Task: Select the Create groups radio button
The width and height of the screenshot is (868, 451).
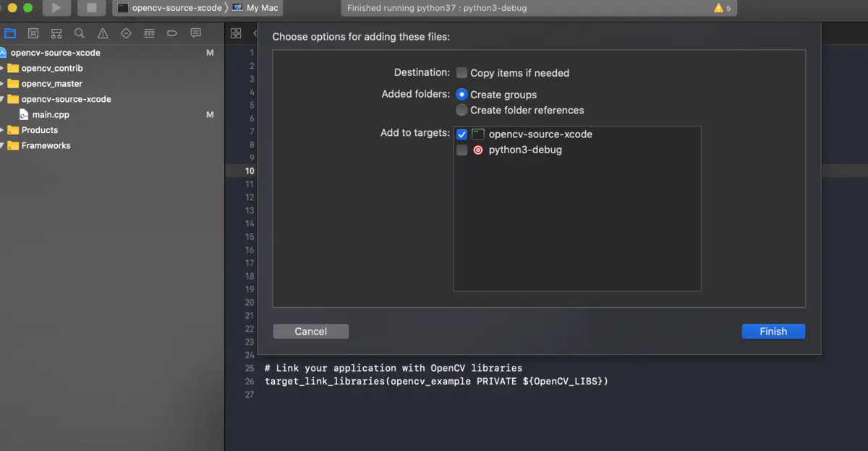Action: pyautogui.click(x=461, y=95)
